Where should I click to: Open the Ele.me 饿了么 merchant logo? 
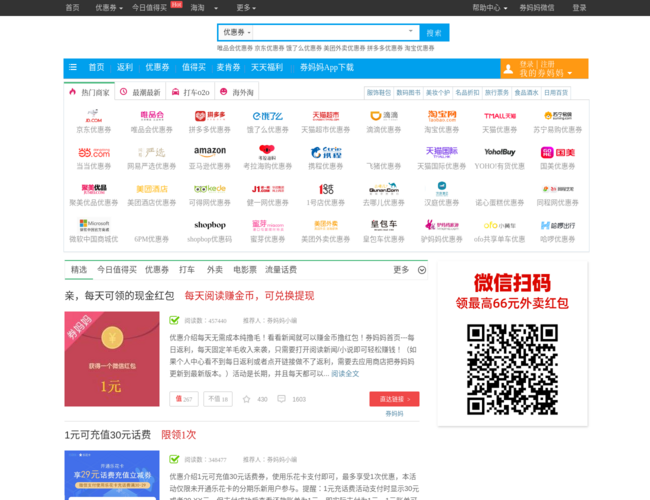coord(268,116)
